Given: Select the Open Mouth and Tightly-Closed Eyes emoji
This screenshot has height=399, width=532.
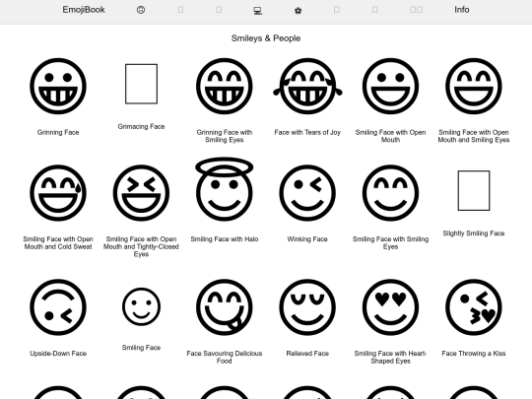Looking at the screenshot, I should tap(141, 193).
